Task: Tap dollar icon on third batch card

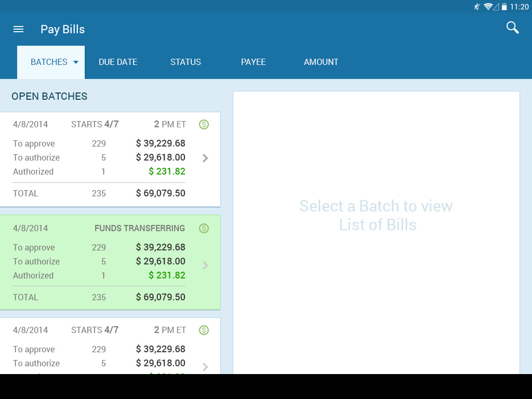Action: [x=204, y=330]
